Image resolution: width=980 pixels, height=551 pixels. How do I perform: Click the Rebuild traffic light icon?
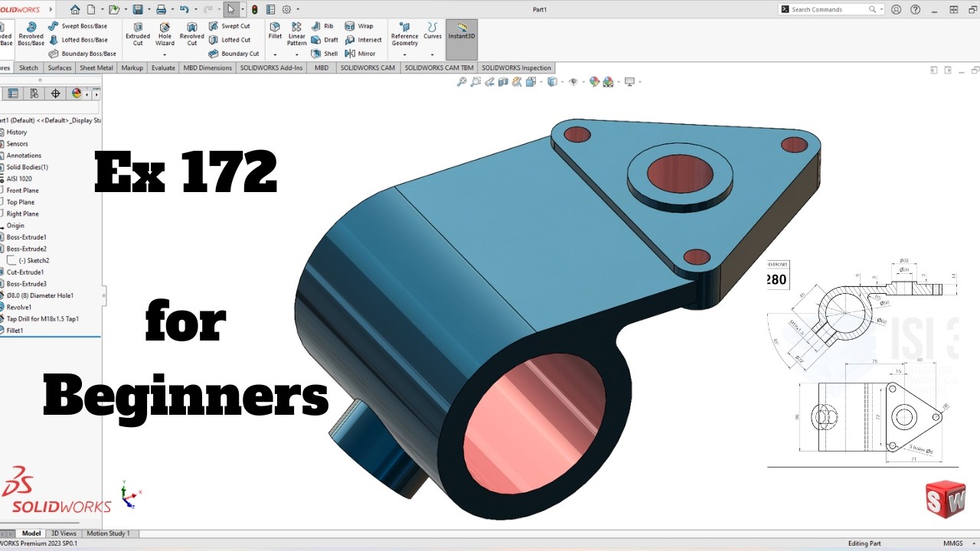pyautogui.click(x=254, y=9)
